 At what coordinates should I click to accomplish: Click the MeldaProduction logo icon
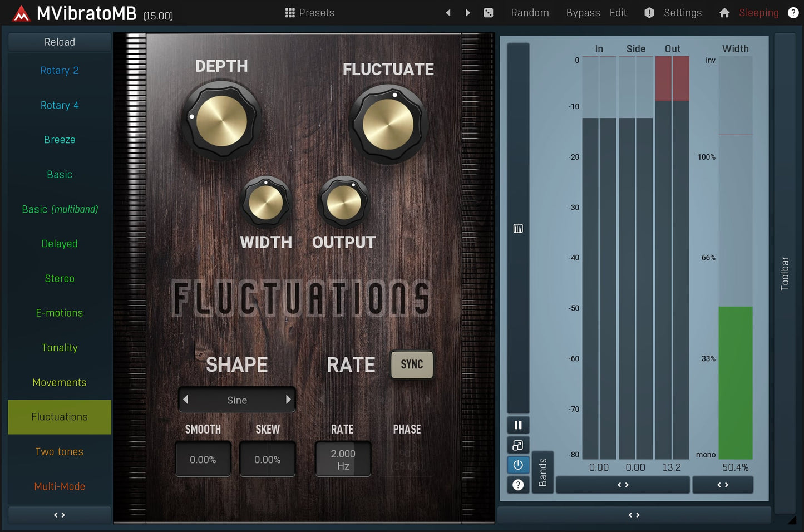click(x=21, y=13)
